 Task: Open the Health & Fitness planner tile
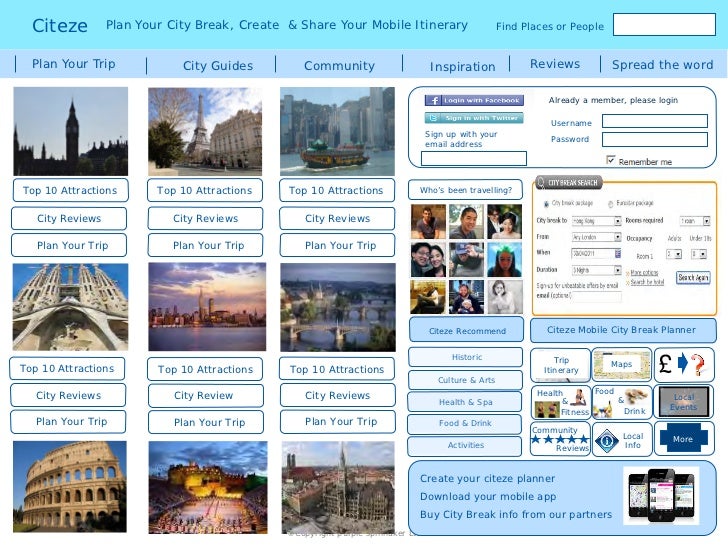561,402
